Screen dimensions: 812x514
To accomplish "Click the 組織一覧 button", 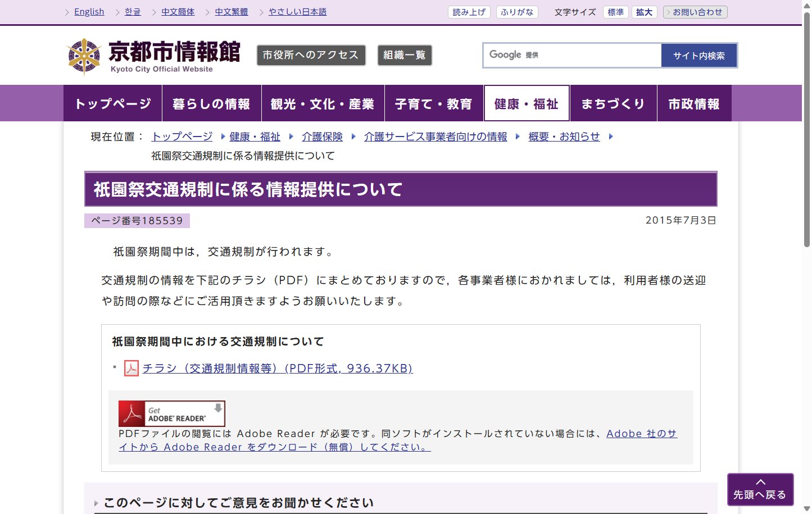I will click(405, 55).
